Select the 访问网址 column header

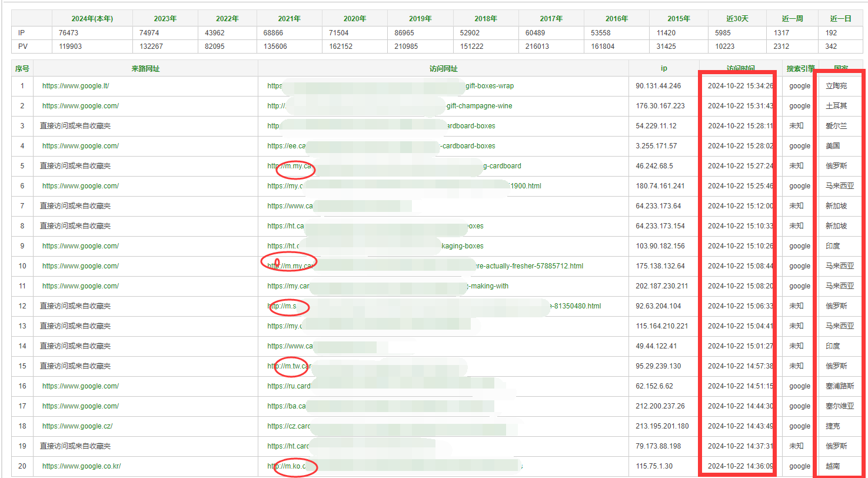click(443, 69)
